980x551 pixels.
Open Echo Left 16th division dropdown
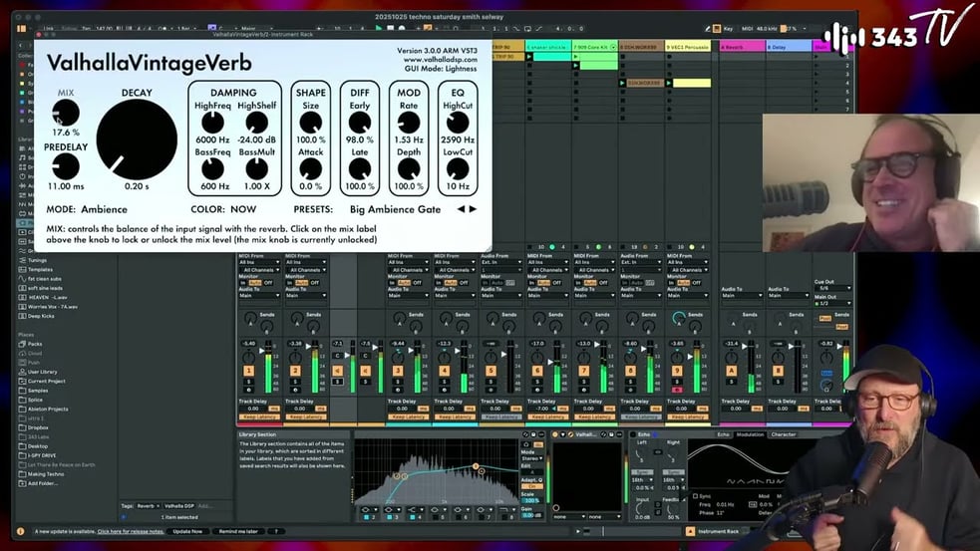[x=642, y=480]
